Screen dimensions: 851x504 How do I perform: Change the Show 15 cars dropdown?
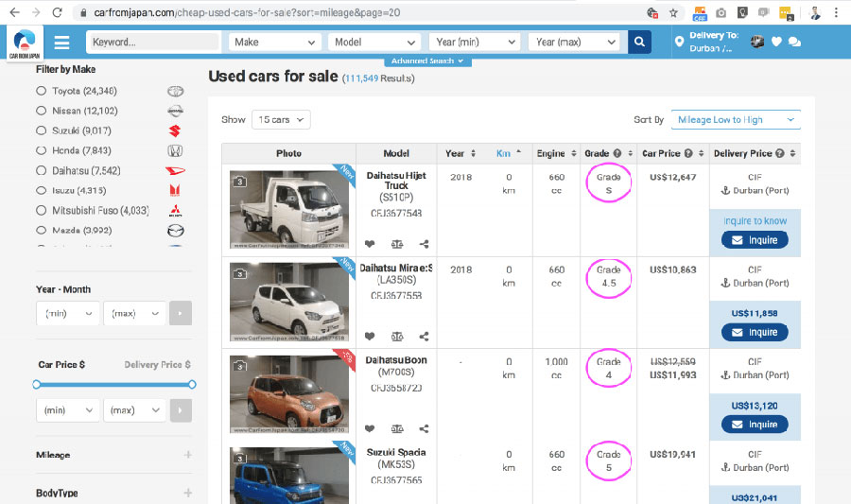(280, 120)
